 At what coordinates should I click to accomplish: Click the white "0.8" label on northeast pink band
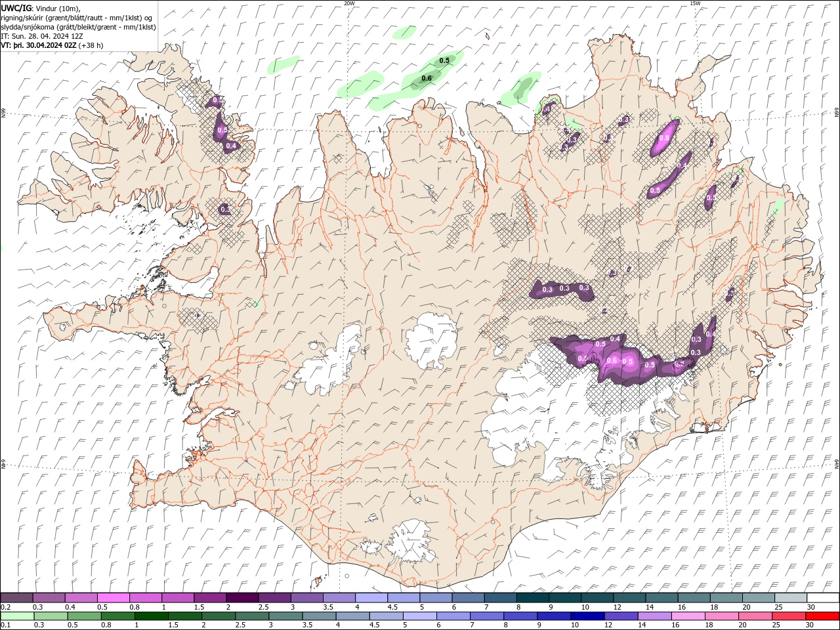click(x=664, y=138)
